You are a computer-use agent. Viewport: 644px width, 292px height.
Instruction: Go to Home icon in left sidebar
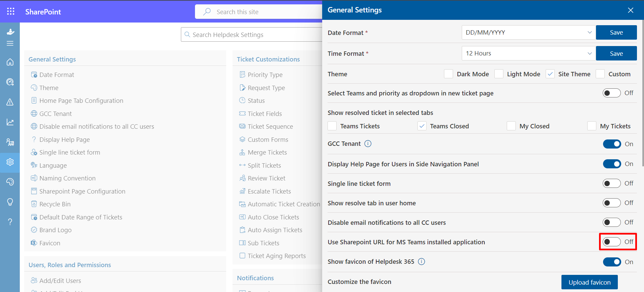[x=10, y=62]
